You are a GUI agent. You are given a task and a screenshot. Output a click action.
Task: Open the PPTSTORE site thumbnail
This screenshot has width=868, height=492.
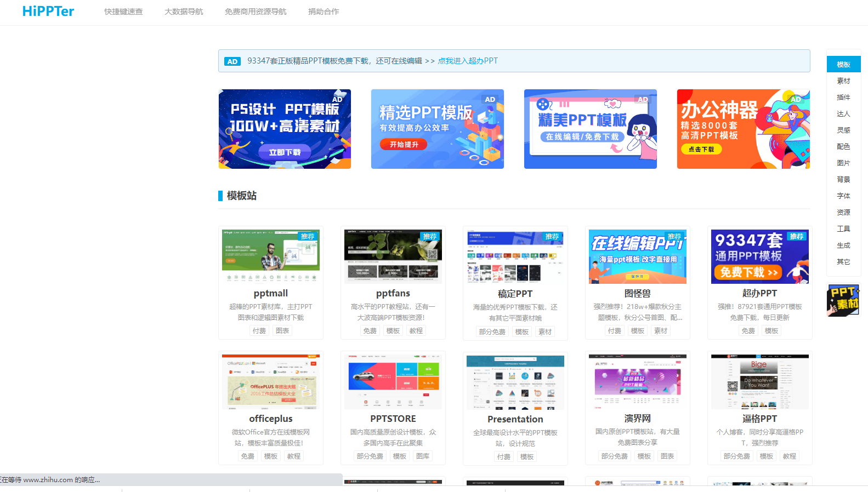(393, 382)
